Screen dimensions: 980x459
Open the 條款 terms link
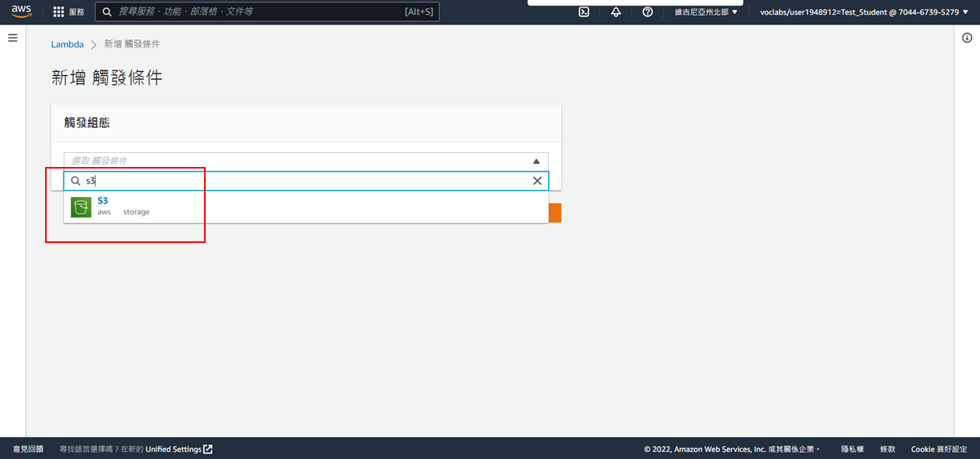(887, 449)
